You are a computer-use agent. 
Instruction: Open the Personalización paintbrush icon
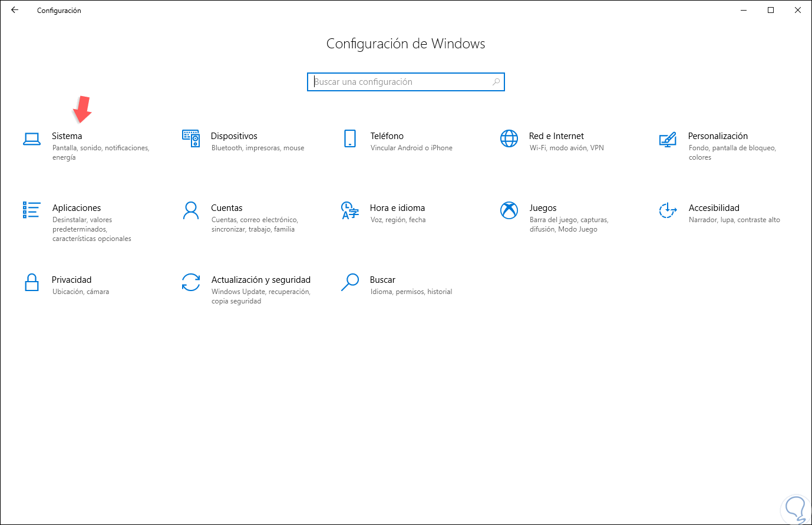point(668,139)
